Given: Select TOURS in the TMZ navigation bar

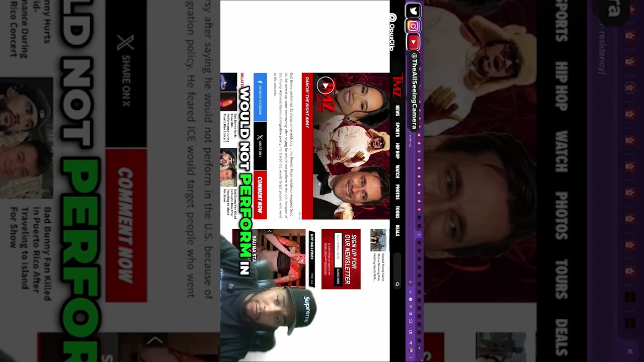Looking at the screenshot, I should 397,212.
